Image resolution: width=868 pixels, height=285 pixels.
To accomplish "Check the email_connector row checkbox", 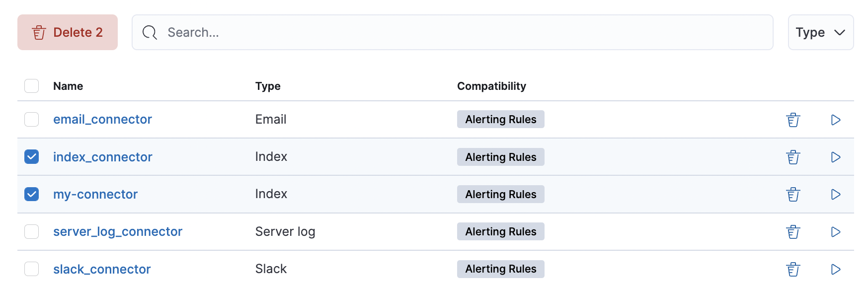I will tap(32, 120).
